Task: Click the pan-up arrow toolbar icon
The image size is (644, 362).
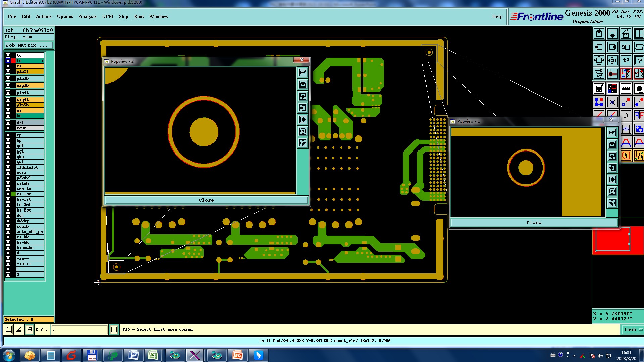Action: point(599,34)
